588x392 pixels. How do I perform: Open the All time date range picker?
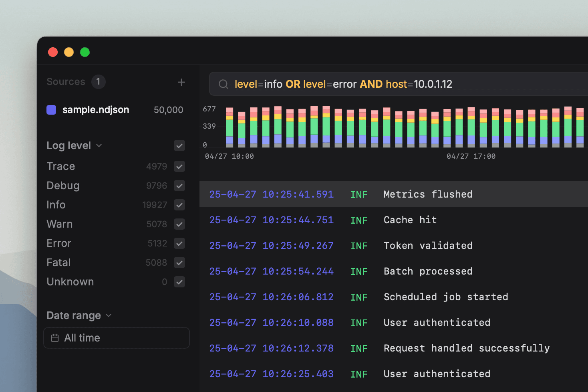pos(117,338)
